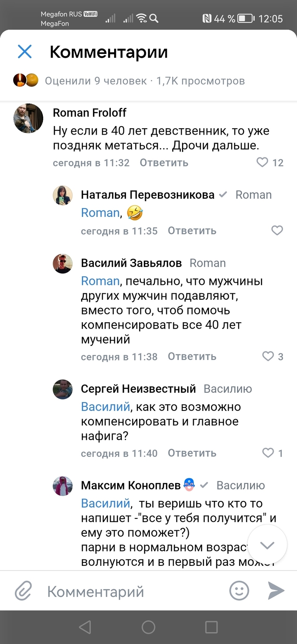
Task: Tap the Android back triangle button
Action: click(85, 627)
